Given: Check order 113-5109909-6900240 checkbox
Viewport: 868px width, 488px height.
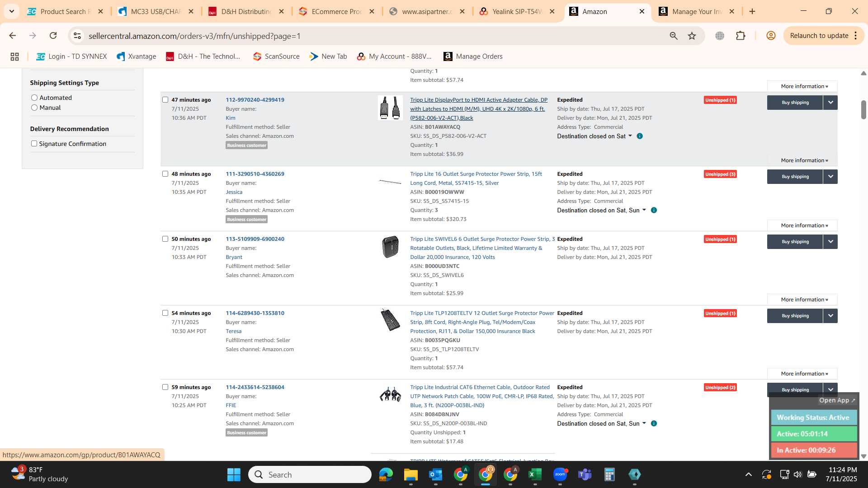Looking at the screenshot, I should [165, 239].
